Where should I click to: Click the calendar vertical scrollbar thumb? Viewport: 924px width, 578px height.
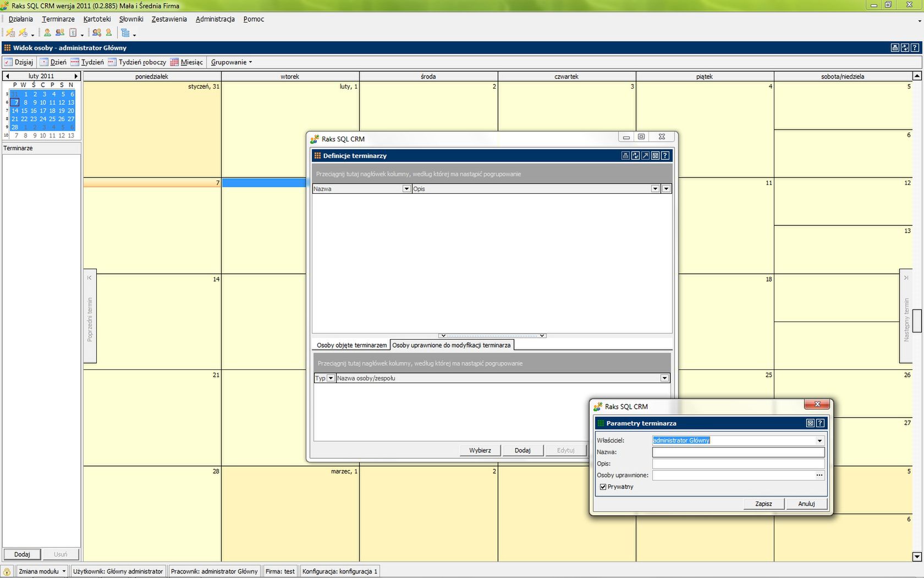coord(917,321)
